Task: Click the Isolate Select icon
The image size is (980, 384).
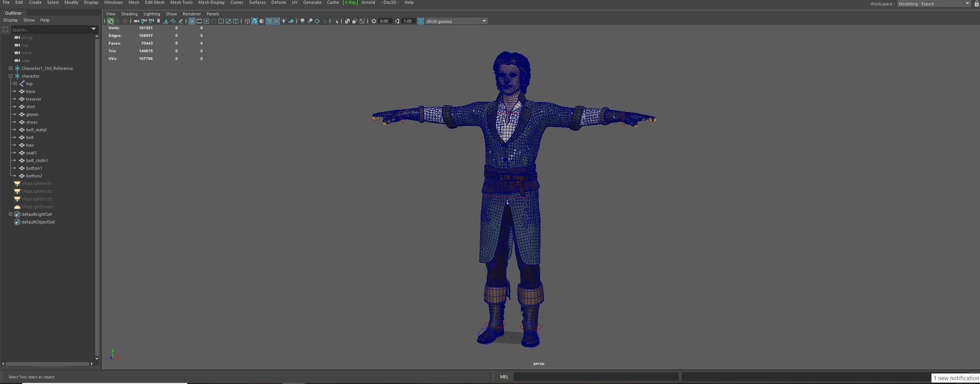Action: pyautogui.click(x=336, y=21)
